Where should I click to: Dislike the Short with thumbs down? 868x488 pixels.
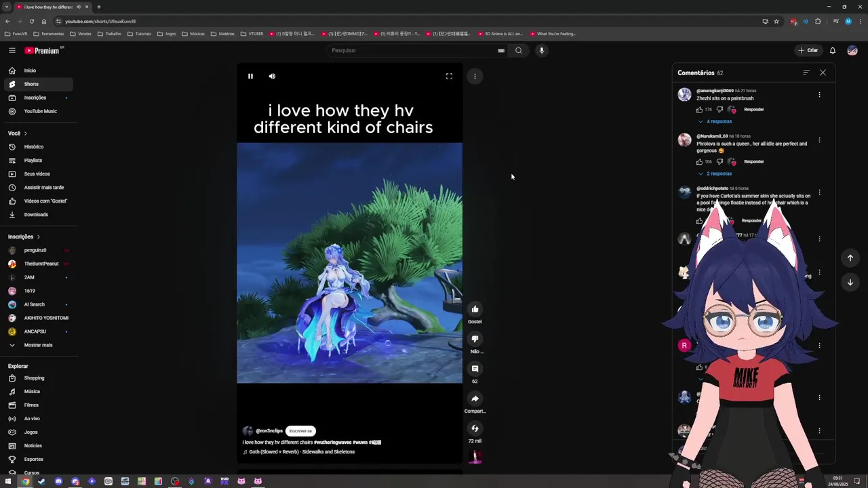point(475,339)
